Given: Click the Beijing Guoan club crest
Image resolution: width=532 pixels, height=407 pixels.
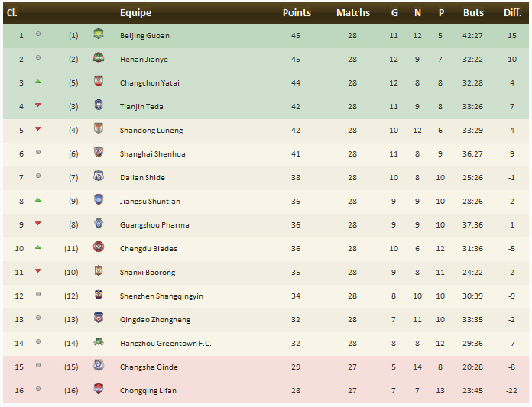Looking at the screenshot, I should [x=98, y=35].
